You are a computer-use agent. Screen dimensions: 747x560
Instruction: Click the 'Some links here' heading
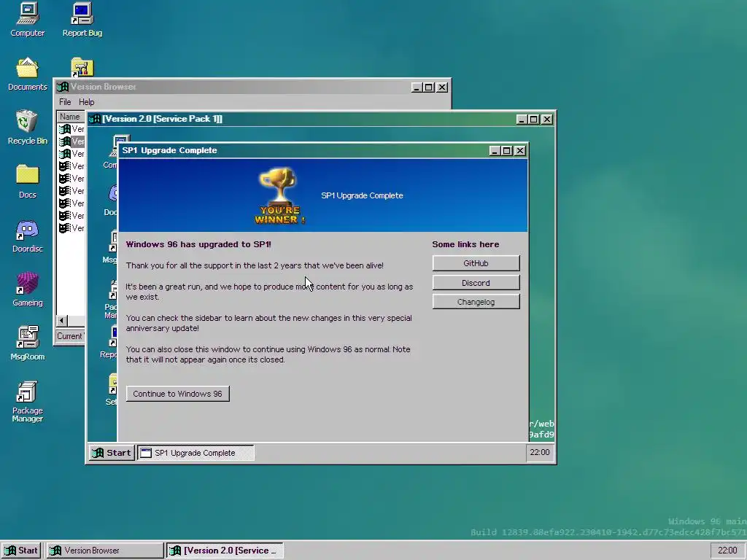[x=465, y=244]
